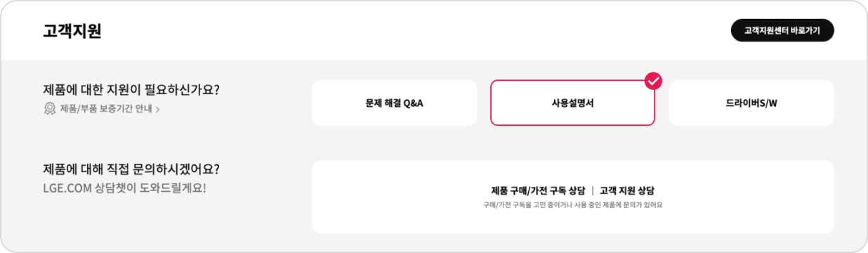Click the gap between 문제 해결 Q&A and 사용설명서
This screenshot has height=253, width=868.
483,103
